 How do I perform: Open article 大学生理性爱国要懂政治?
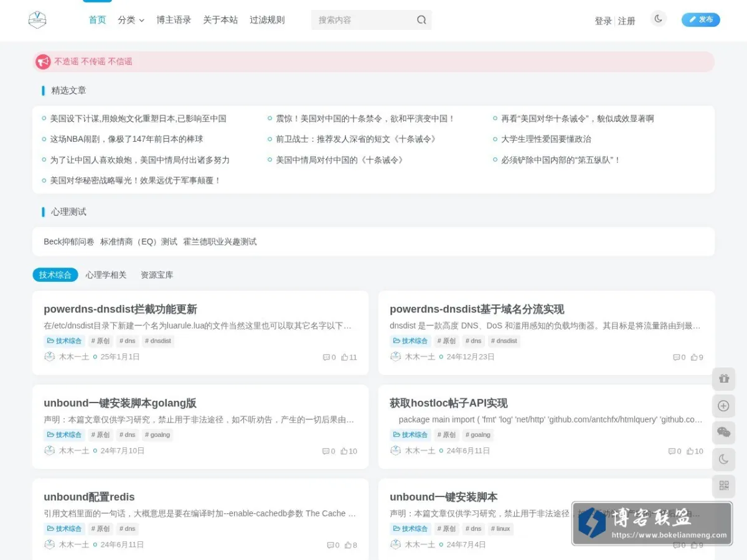(x=546, y=139)
